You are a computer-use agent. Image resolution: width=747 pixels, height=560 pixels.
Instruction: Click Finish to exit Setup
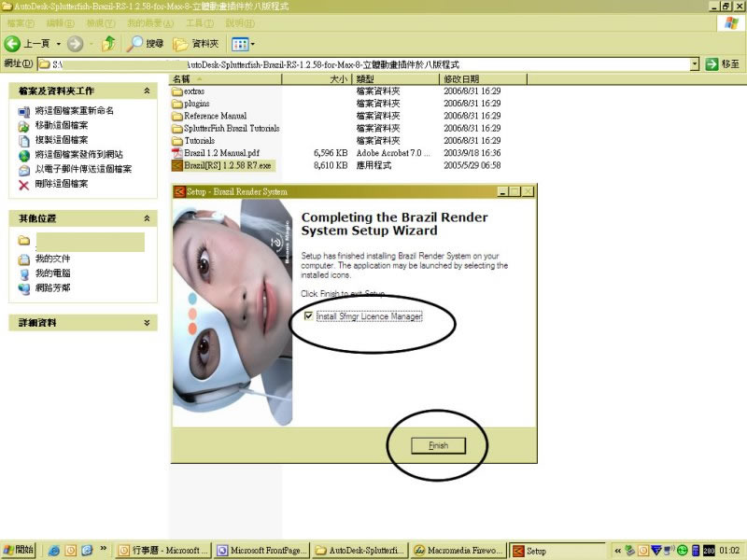click(x=438, y=446)
